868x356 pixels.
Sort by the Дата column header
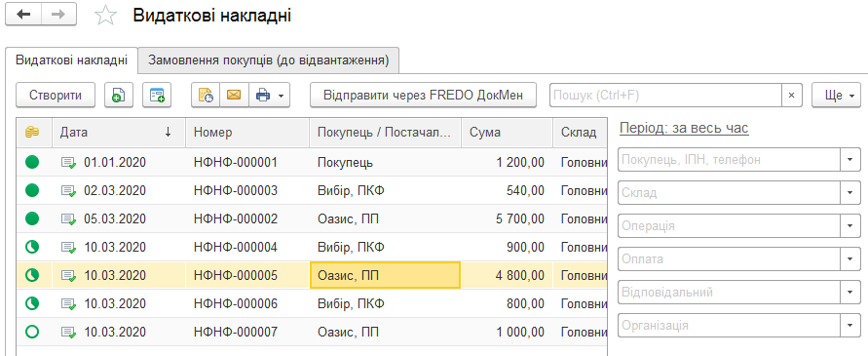click(119, 132)
